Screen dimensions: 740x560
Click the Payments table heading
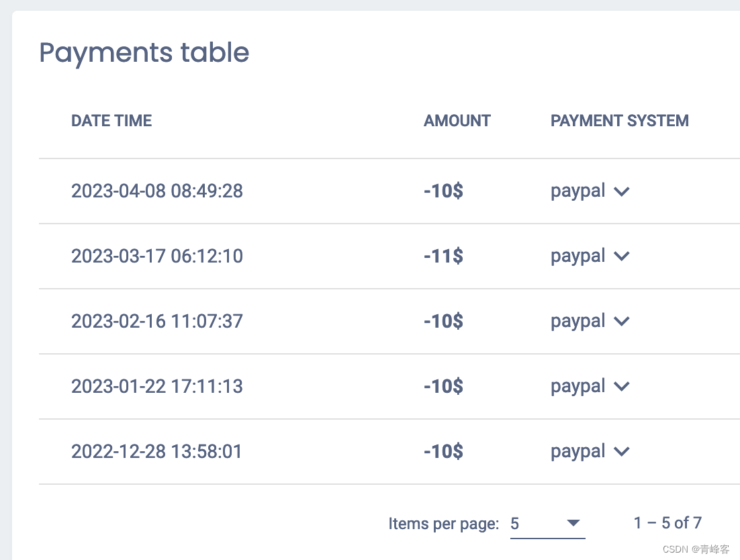[144, 53]
